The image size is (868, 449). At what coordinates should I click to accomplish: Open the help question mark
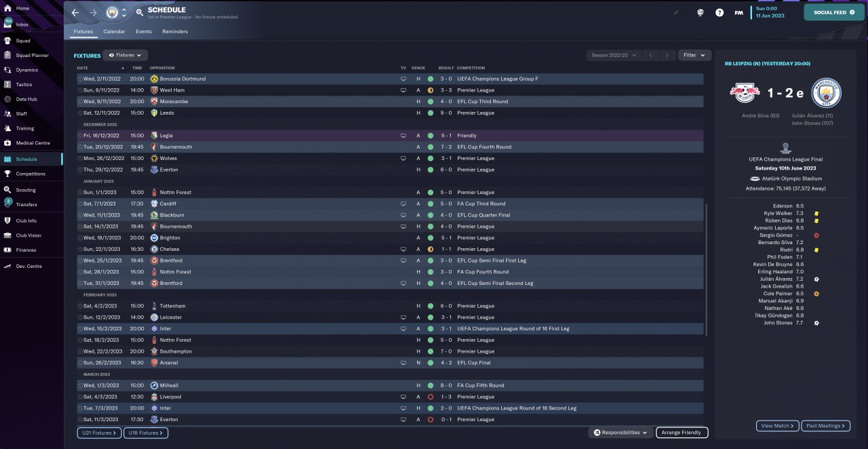point(719,12)
